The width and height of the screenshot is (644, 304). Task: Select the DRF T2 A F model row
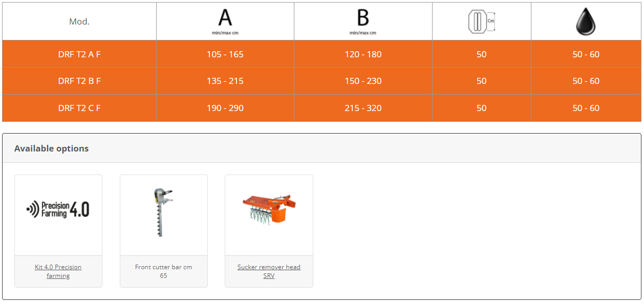321,54
